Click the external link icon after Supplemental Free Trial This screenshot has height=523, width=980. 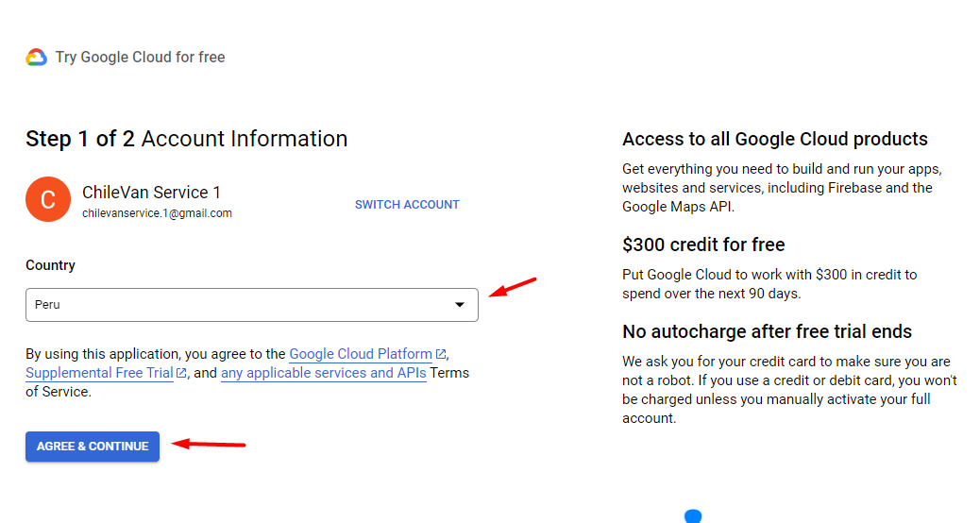point(181,373)
